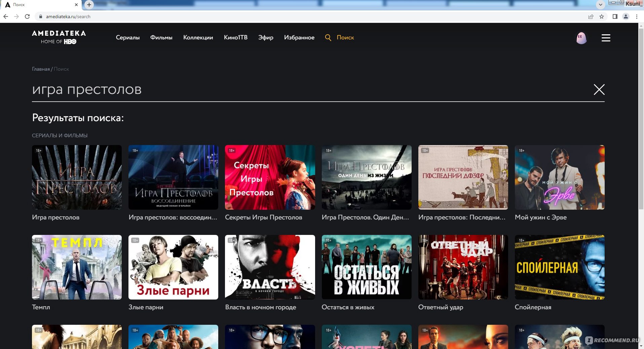Clear the search query with the X

pyautogui.click(x=599, y=90)
